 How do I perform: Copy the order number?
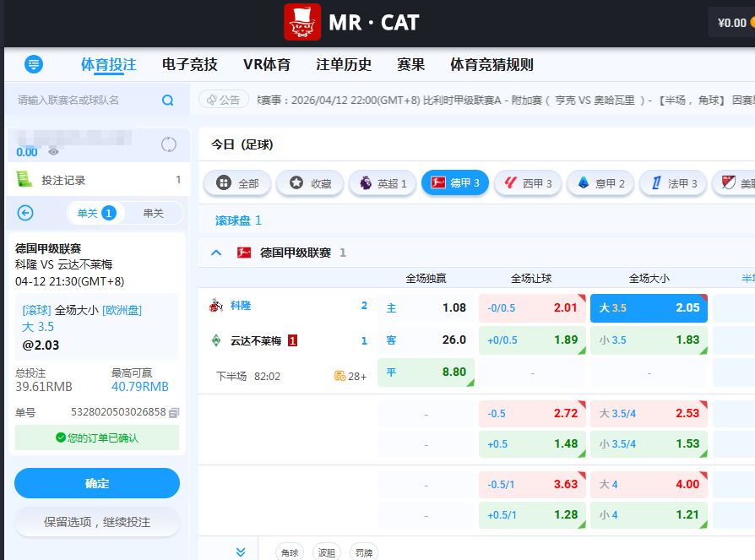tap(174, 412)
